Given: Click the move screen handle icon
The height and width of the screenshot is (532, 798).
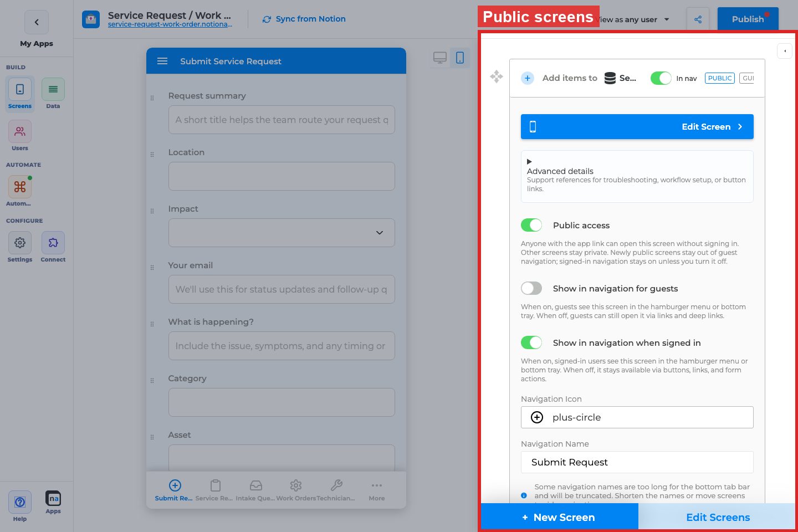Looking at the screenshot, I should coord(497,76).
